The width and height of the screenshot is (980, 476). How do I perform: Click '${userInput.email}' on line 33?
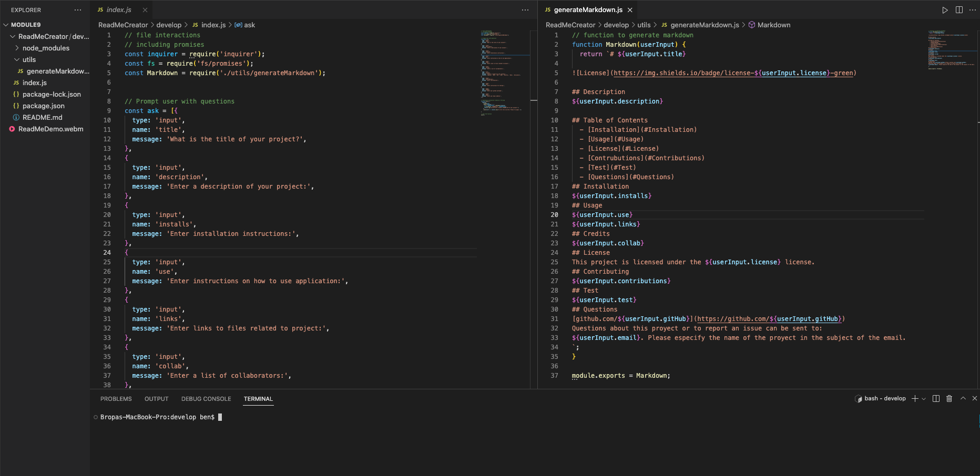coord(606,338)
